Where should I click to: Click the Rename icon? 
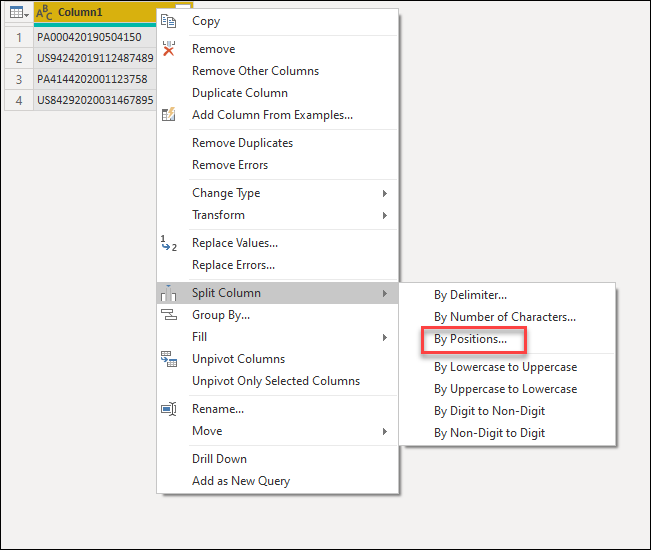[x=169, y=409]
